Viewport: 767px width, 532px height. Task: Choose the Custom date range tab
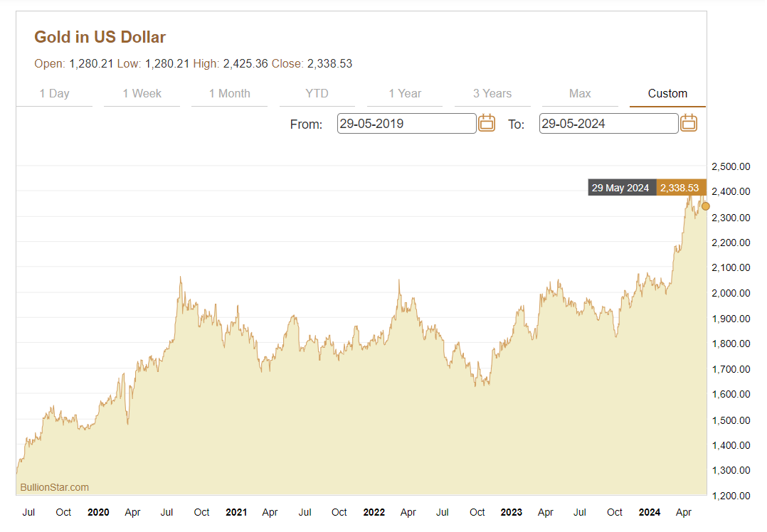pos(667,94)
